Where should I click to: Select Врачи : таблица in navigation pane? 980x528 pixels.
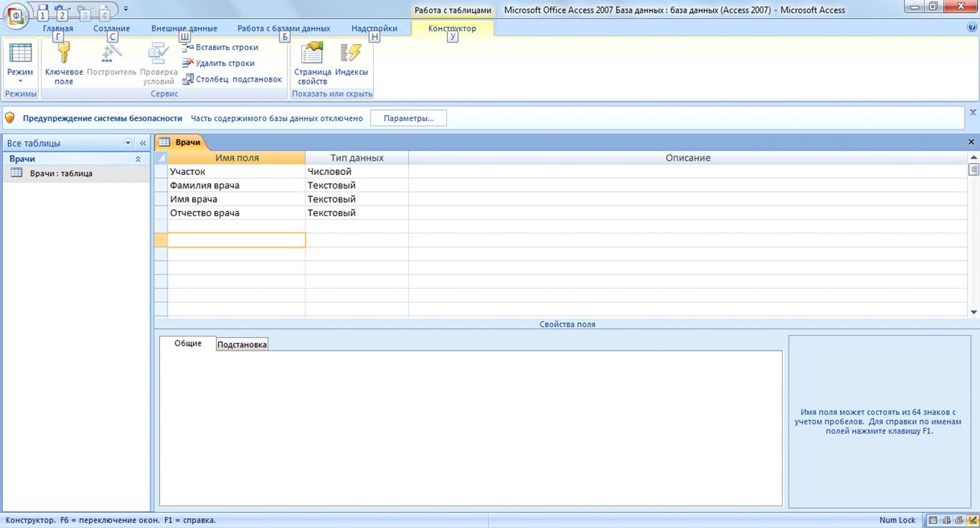click(61, 174)
